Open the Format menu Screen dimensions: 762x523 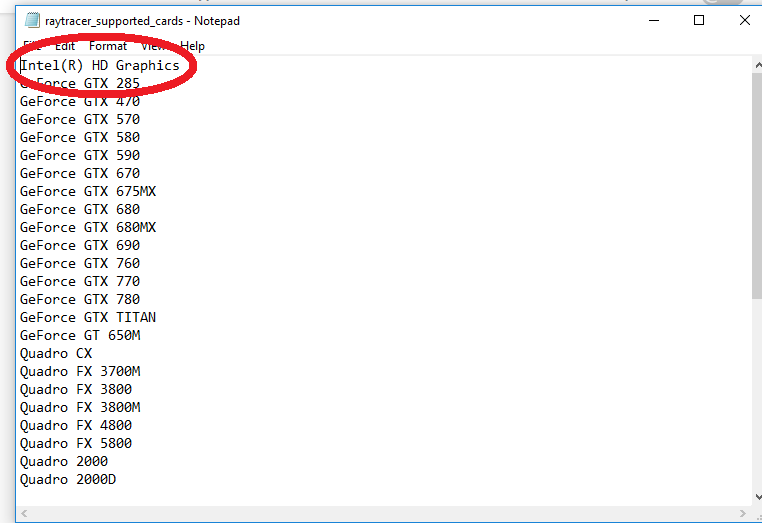point(108,46)
